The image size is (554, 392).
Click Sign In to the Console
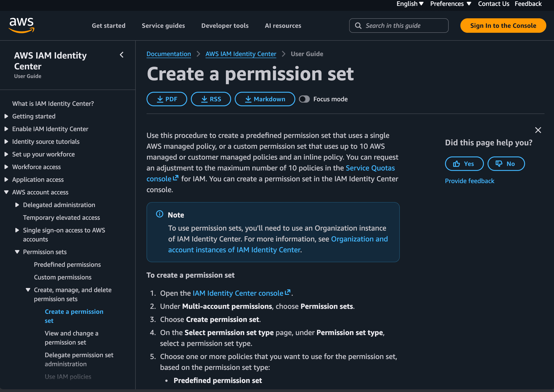coord(503,26)
